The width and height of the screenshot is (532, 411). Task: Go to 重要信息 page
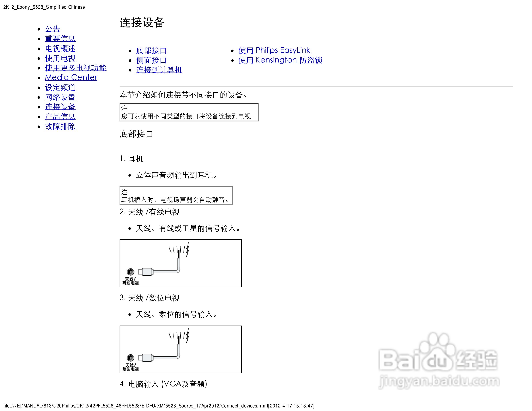(60, 39)
